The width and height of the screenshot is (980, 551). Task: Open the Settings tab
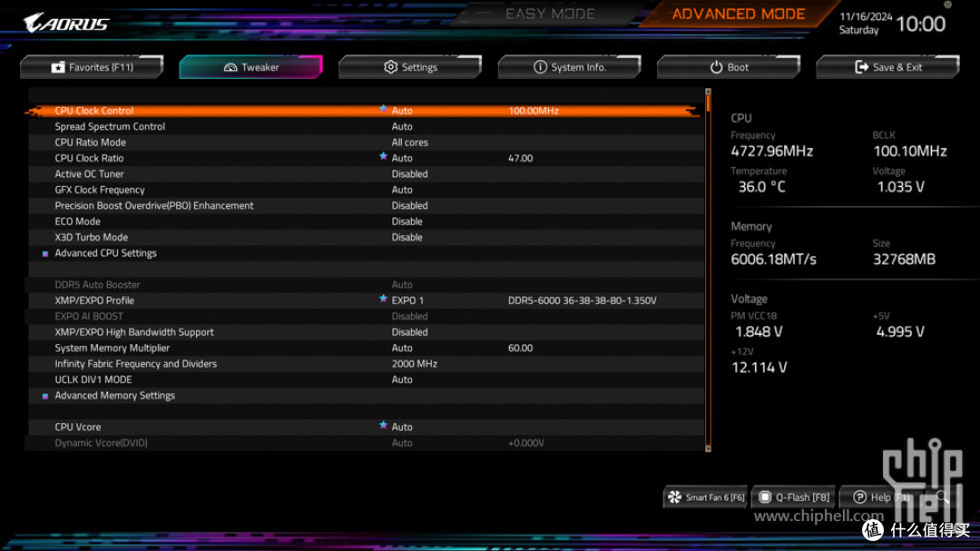[x=410, y=67]
